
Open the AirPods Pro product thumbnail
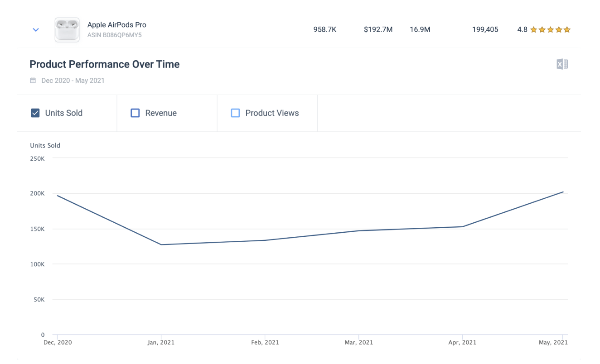(x=67, y=30)
